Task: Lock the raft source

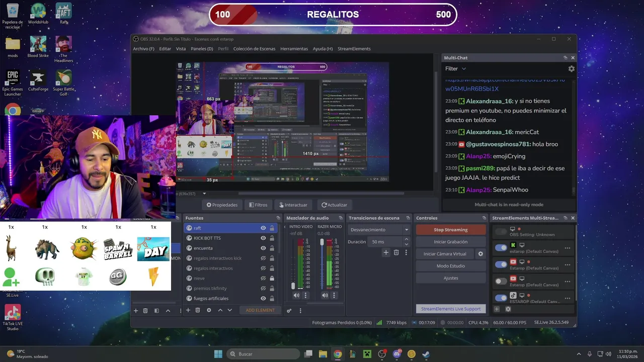Action: (x=272, y=228)
